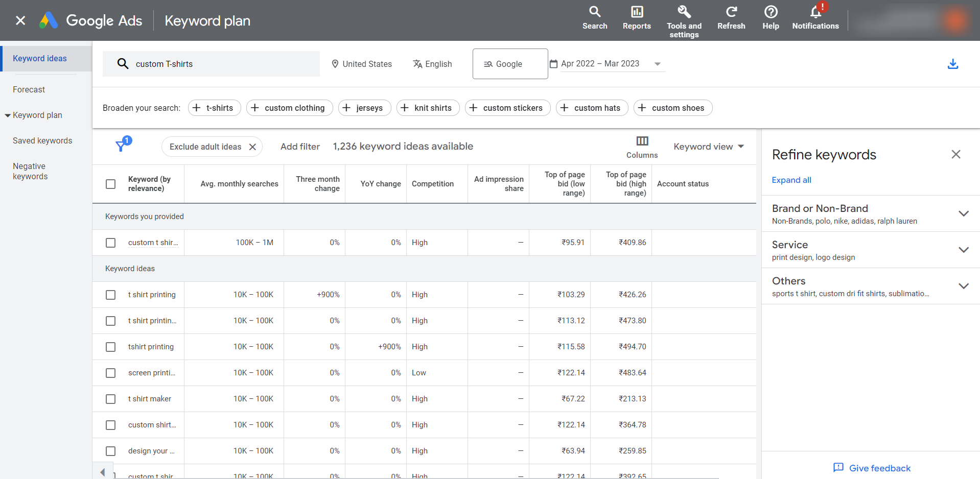The image size is (980, 479).
Task: Open Tools and settings wrench icon
Action: (x=684, y=12)
